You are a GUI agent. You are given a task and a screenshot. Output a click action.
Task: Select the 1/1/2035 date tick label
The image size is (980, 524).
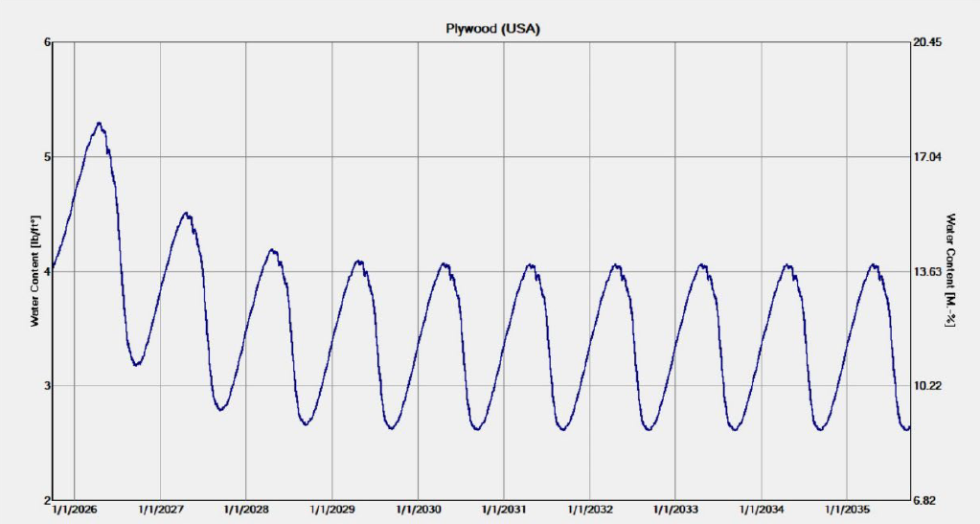pos(847,511)
